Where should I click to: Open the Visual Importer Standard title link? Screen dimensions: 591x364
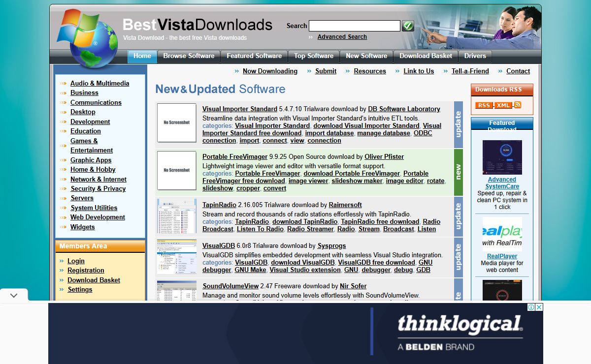(240, 109)
